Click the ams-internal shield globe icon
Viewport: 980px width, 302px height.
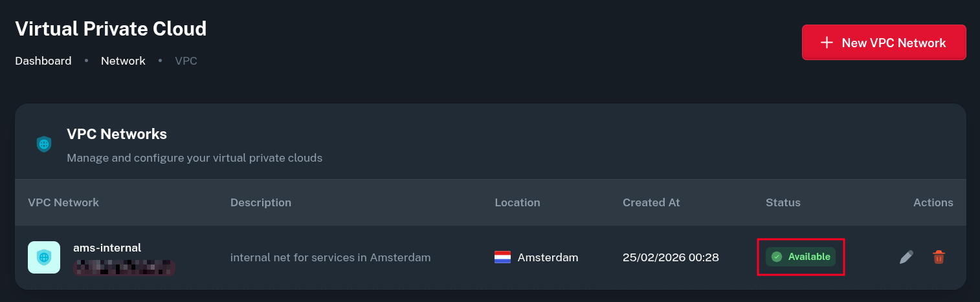44,257
